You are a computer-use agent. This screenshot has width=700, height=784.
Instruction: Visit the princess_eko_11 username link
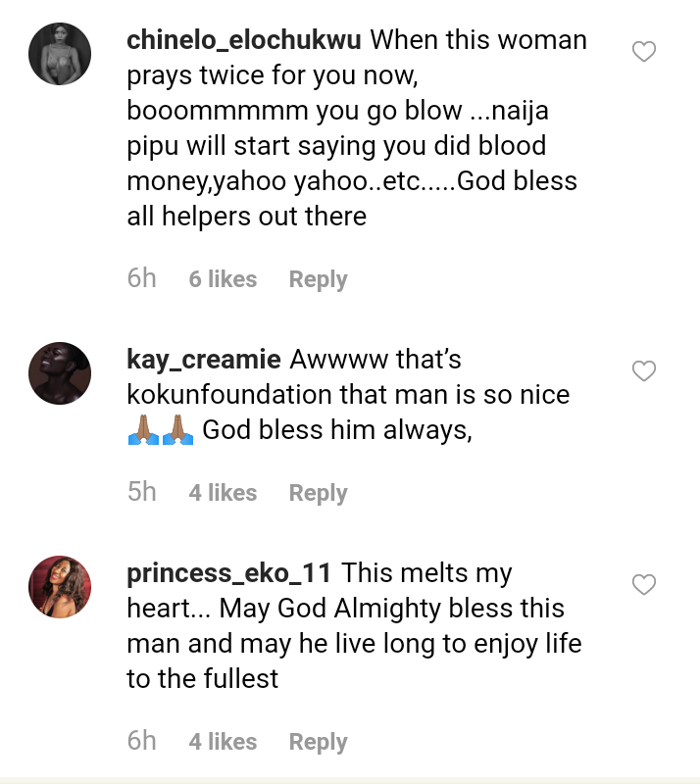pos(230,573)
